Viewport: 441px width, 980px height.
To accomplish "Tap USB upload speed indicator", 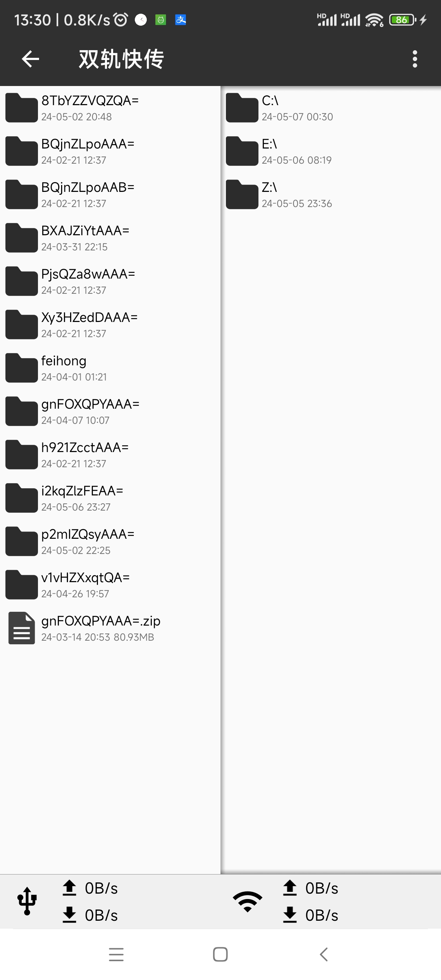I will [90, 888].
